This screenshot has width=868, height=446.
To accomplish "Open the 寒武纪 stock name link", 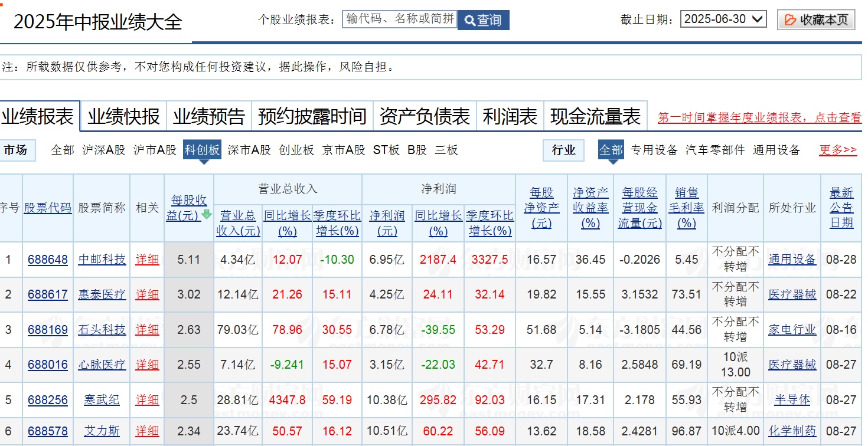I will click(102, 400).
